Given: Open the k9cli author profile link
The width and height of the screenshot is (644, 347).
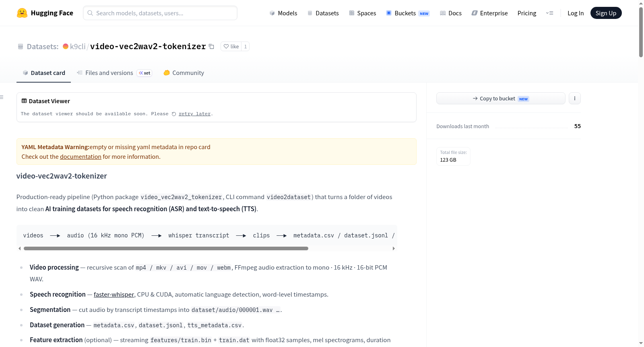Looking at the screenshot, I should [78, 46].
